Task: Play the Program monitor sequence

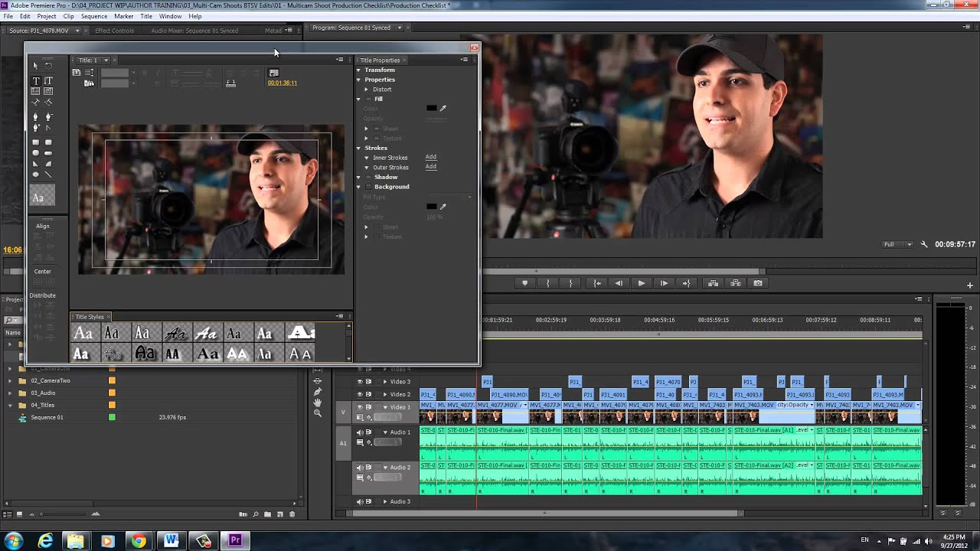Action: tap(641, 283)
